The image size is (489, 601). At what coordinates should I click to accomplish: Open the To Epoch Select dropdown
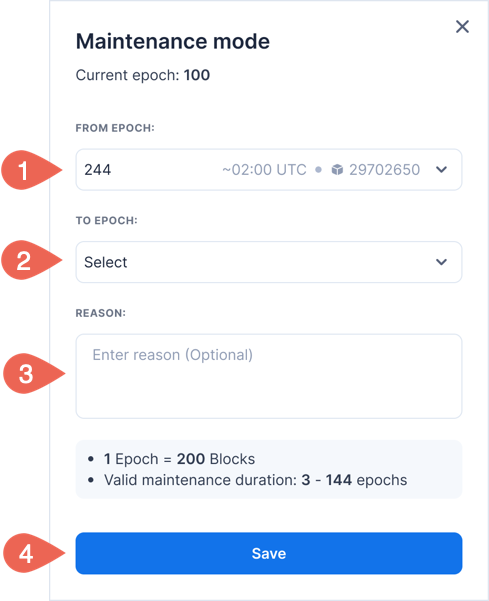[x=269, y=262]
